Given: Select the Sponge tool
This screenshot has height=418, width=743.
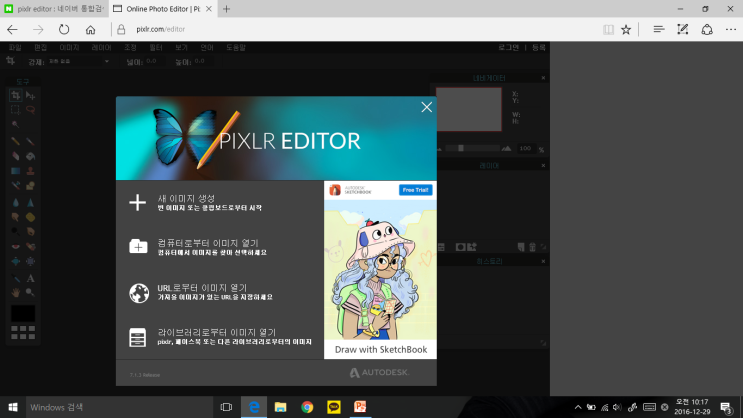Looking at the screenshot, I should pos(30,217).
